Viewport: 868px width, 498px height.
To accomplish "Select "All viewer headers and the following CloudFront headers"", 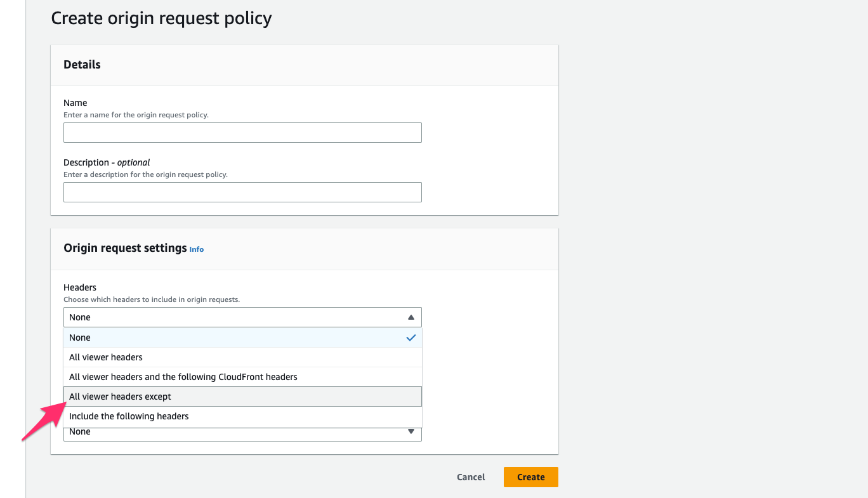I will coord(242,377).
